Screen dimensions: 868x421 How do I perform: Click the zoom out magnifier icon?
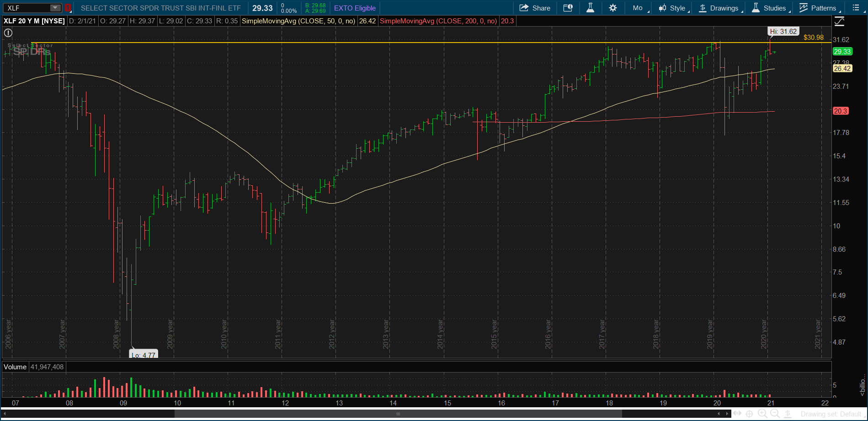point(775,414)
